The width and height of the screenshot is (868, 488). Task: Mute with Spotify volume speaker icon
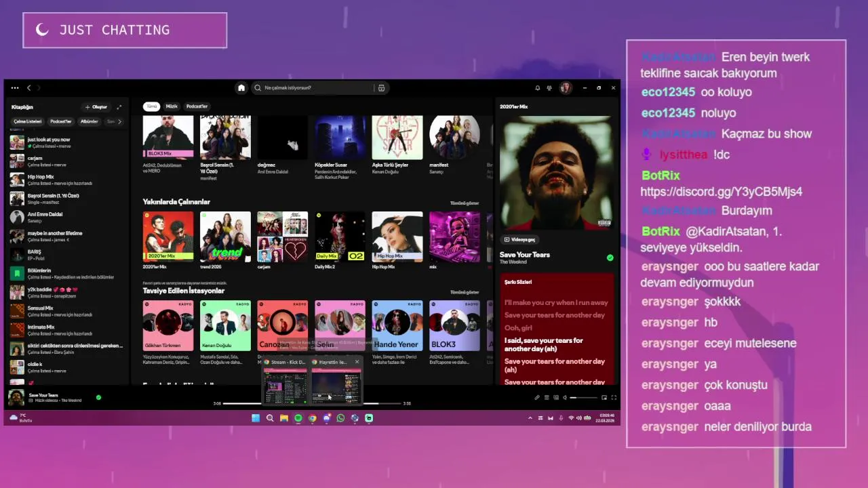pyautogui.click(x=564, y=398)
